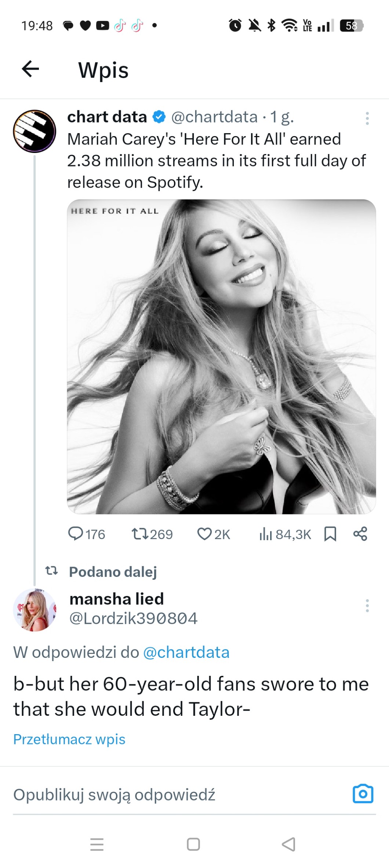Open Android recent apps menu button

pyautogui.click(x=97, y=844)
